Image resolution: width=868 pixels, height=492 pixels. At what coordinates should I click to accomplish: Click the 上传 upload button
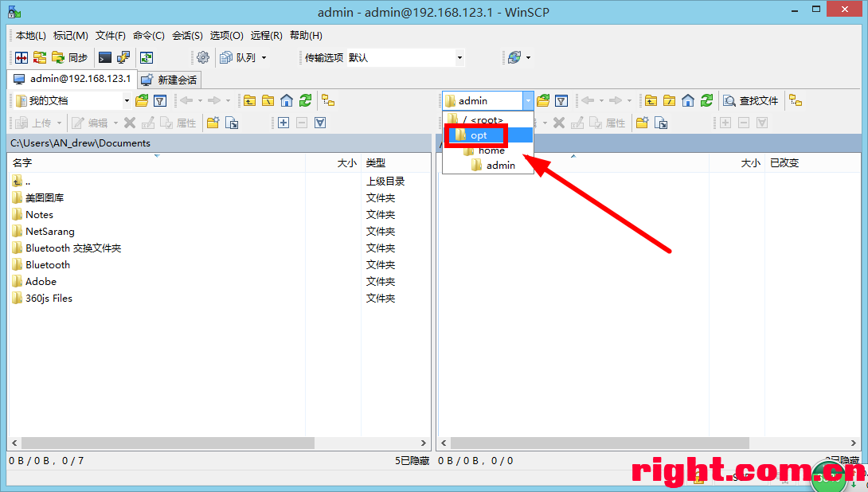pos(33,123)
